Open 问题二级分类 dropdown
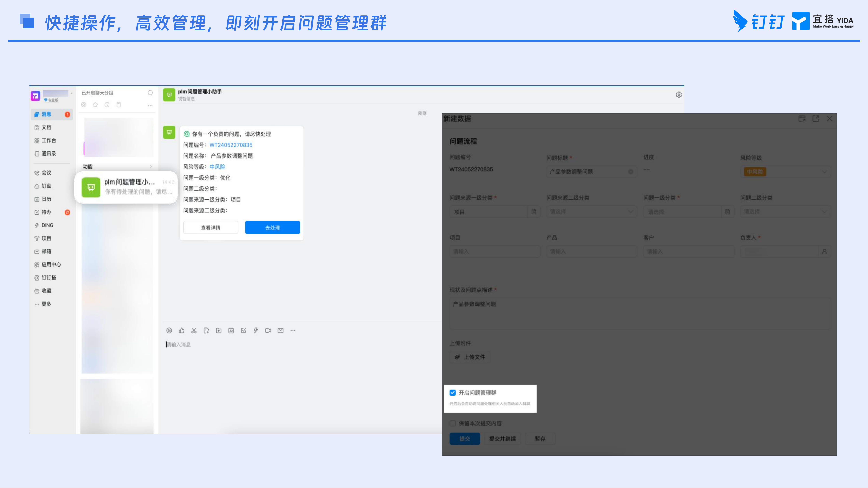Viewport: 868px width, 488px height. click(785, 212)
